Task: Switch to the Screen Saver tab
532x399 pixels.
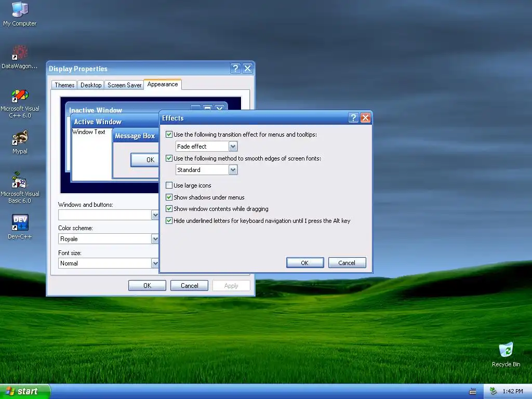Action: pyautogui.click(x=124, y=85)
